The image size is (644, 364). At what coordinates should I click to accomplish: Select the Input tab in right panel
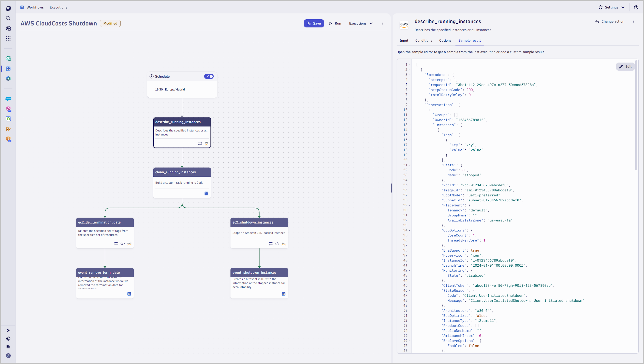[404, 40]
